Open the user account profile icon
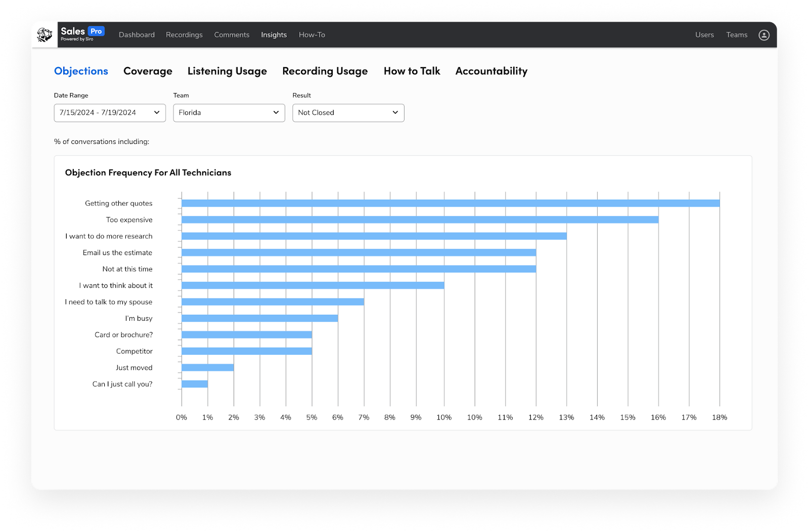 [764, 34]
